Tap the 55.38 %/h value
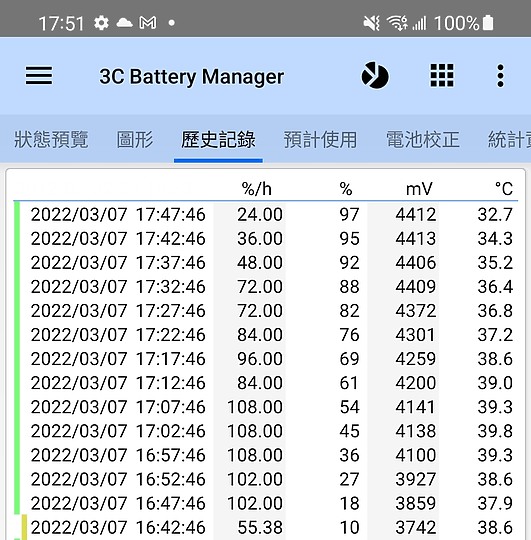Image resolution: width=531 pixels, height=540 pixels. pos(260,528)
